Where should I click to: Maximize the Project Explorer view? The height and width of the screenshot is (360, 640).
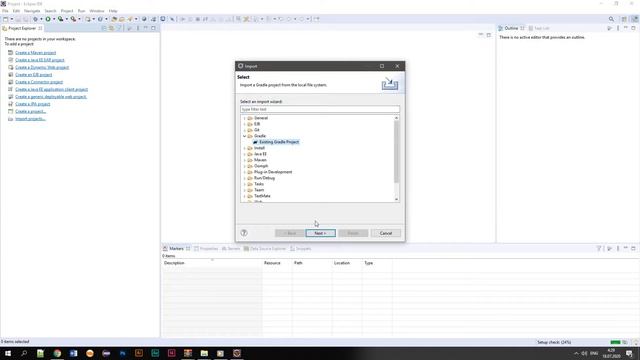(153, 28)
